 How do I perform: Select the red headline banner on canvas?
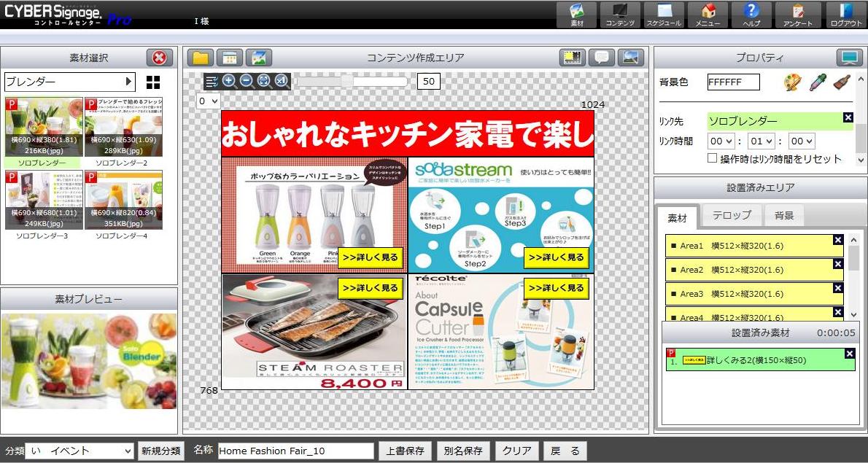[x=408, y=133]
